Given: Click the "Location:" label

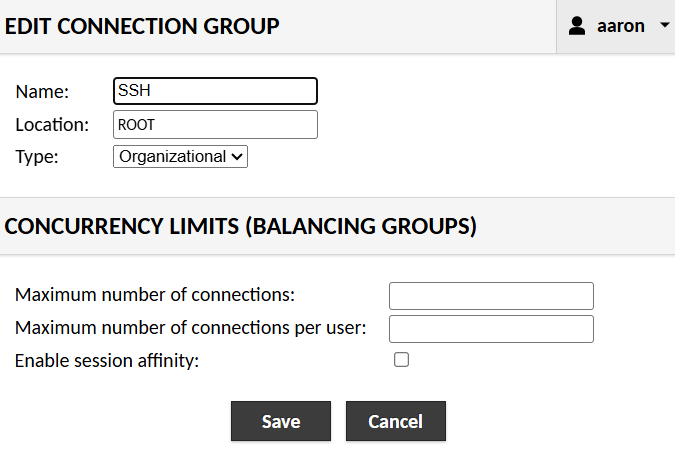Looking at the screenshot, I should [52, 125].
